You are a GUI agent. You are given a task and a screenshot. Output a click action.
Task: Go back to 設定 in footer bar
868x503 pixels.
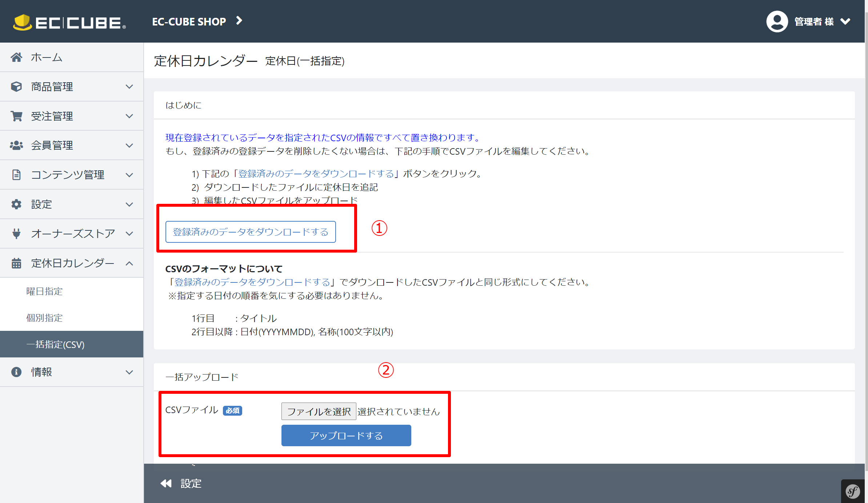191,483
